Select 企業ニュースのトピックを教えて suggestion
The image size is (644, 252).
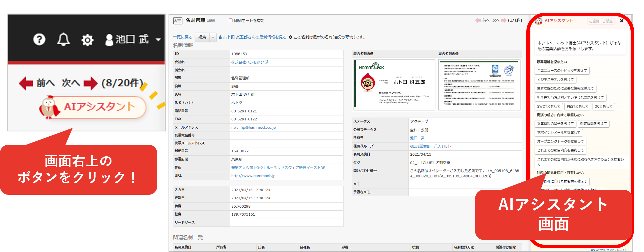pyautogui.click(x=562, y=71)
